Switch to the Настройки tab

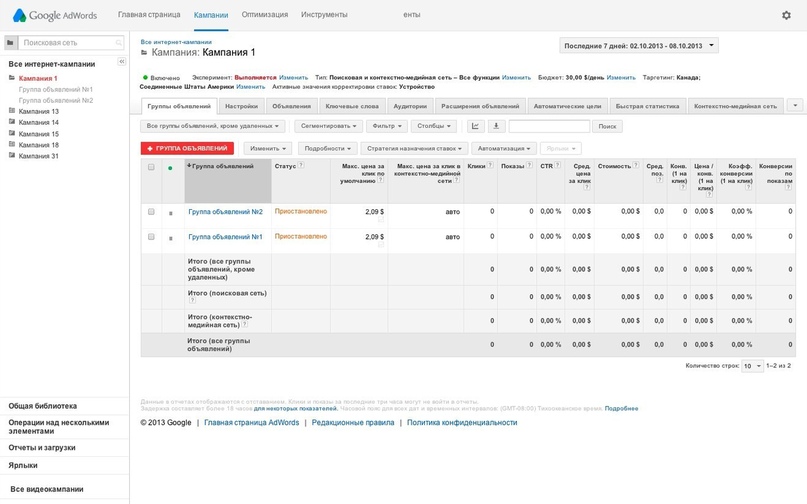(x=241, y=107)
